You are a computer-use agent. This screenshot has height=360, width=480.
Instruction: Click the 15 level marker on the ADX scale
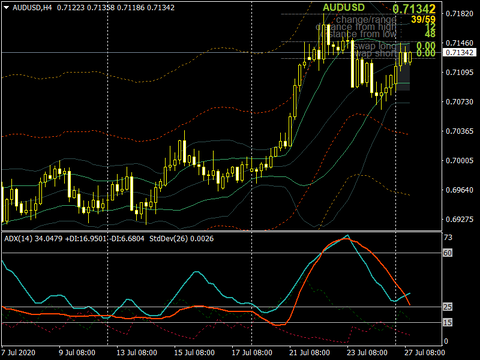447,322
